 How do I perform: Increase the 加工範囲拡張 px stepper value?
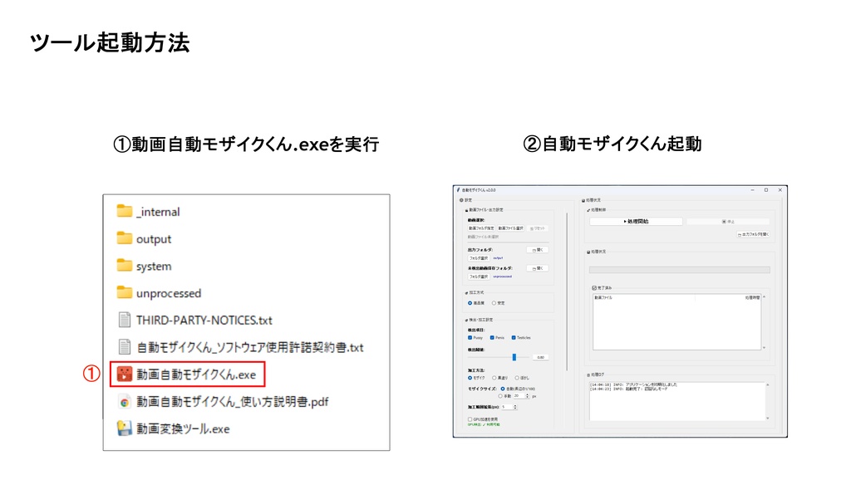point(516,407)
